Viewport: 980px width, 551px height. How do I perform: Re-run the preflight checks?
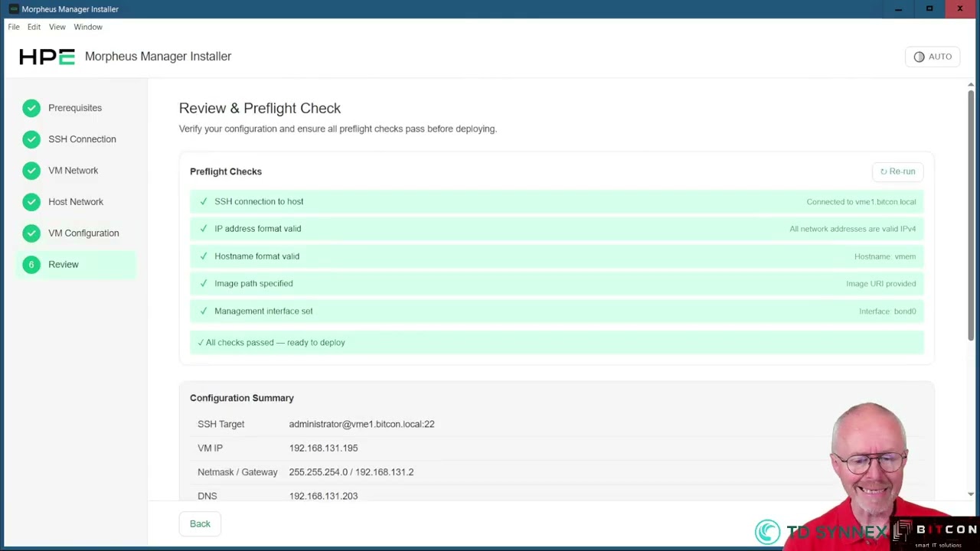point(897,171)
